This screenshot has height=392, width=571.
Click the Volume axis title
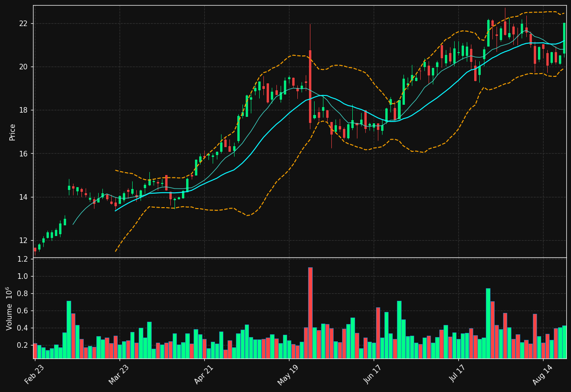(10, 308)
